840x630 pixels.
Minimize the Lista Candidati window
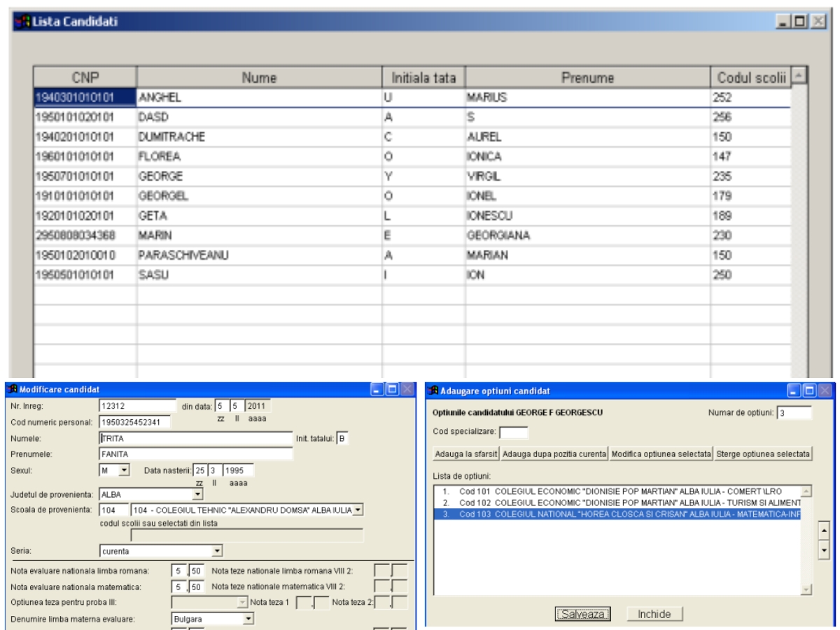point(785,22)
